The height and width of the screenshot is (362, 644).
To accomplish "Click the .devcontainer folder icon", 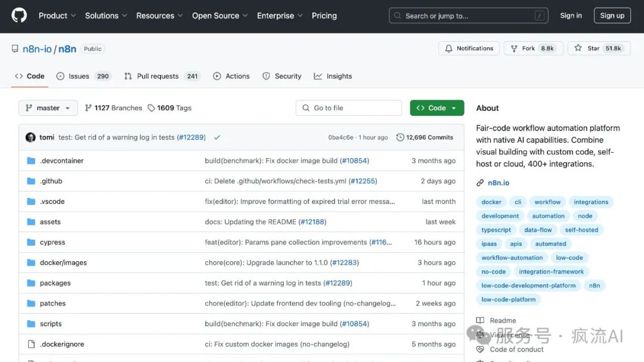I will (x=31, y=160).
